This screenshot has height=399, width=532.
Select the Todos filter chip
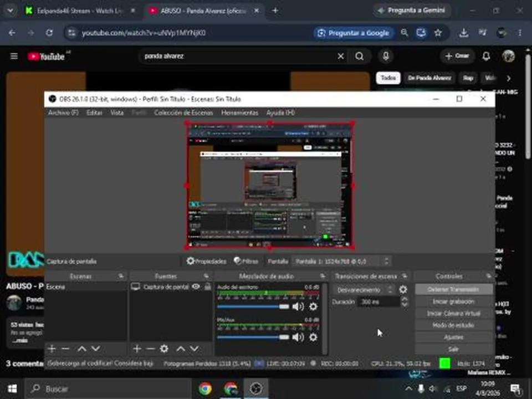pyautogui.click(x=388, y=78)
